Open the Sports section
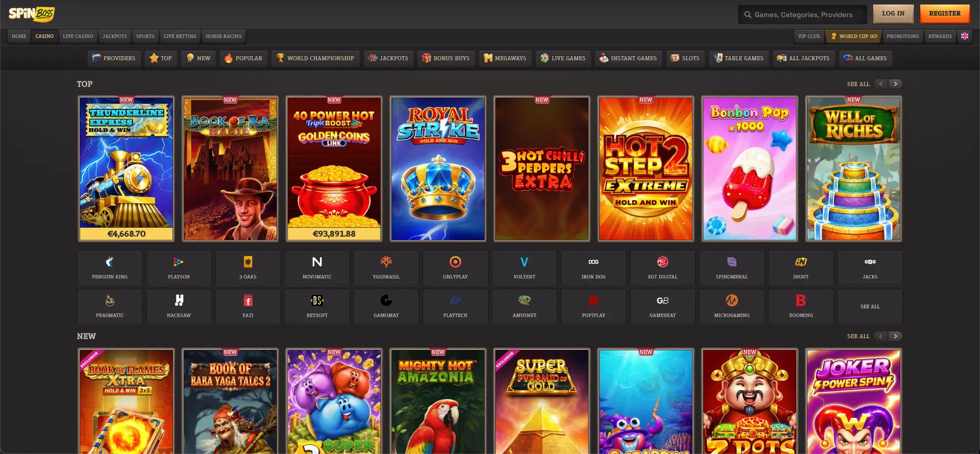 pyautogui.click(x=145, y=36)
